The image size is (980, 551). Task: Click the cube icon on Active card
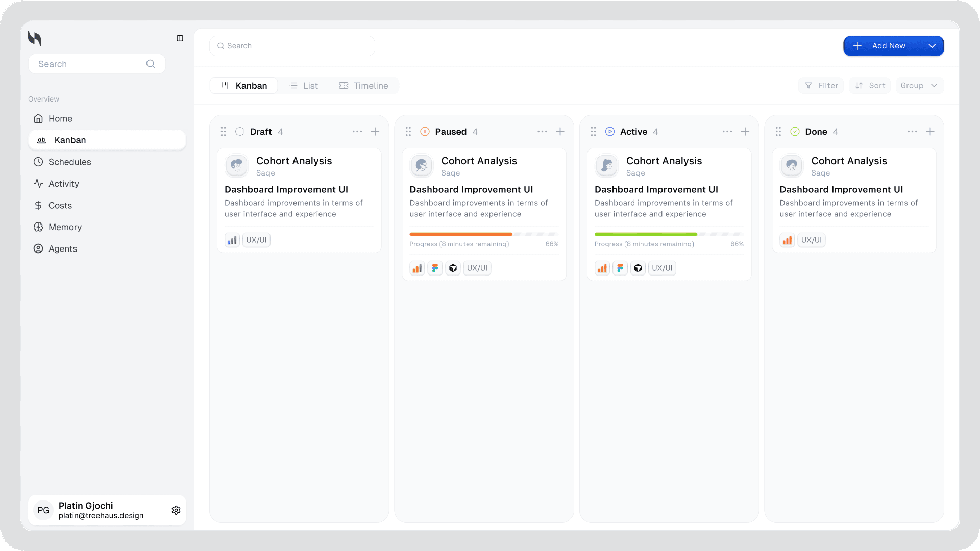638,268
